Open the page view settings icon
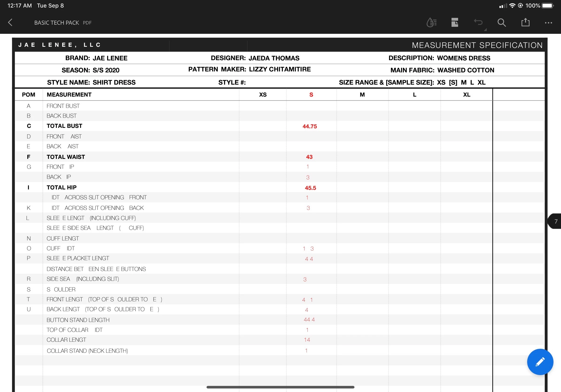 click(455, 23)
